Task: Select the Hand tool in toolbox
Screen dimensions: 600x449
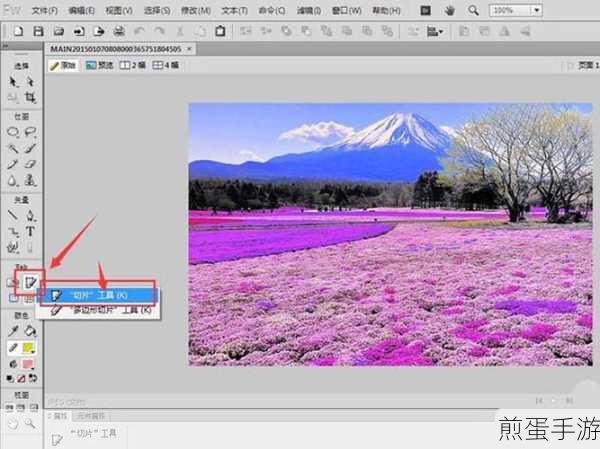Action: (13, 423)
